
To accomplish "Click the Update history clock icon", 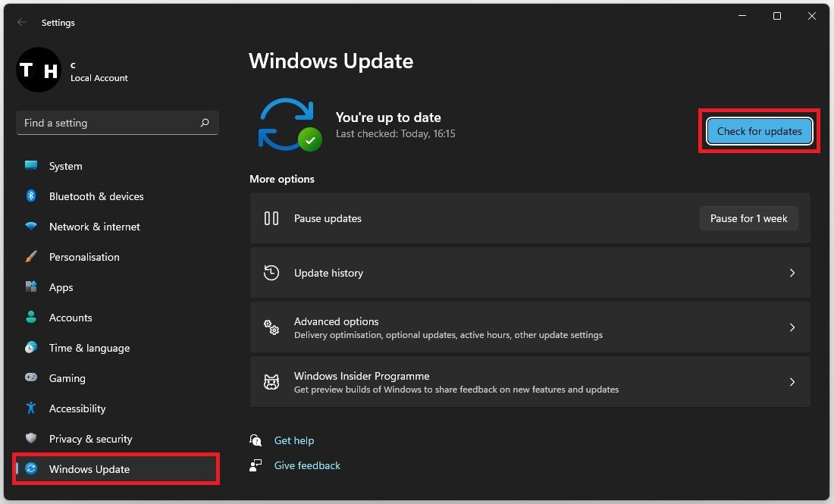I will [x=271, y=273].
